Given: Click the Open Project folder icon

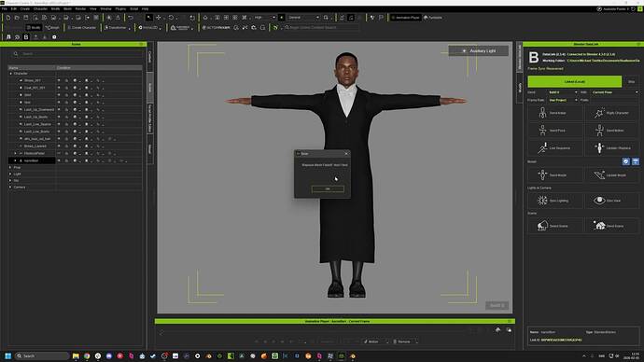Looking at the screenshot, I should (x=17, y=18).
